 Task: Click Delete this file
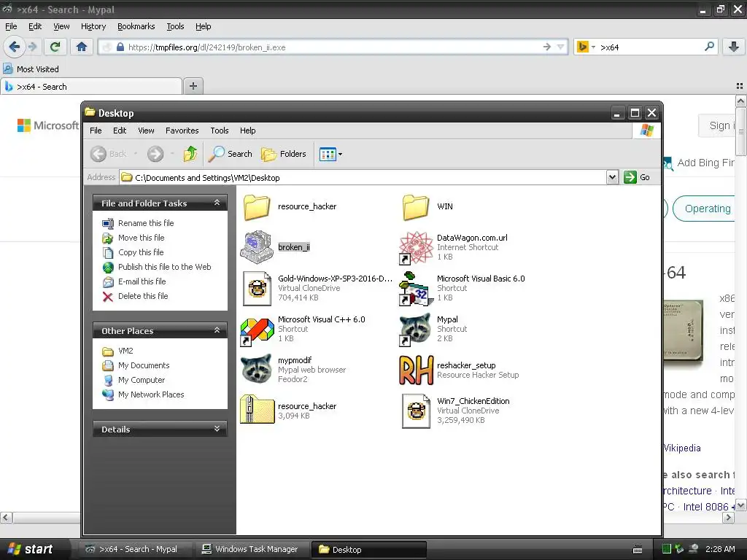(143, 296)
